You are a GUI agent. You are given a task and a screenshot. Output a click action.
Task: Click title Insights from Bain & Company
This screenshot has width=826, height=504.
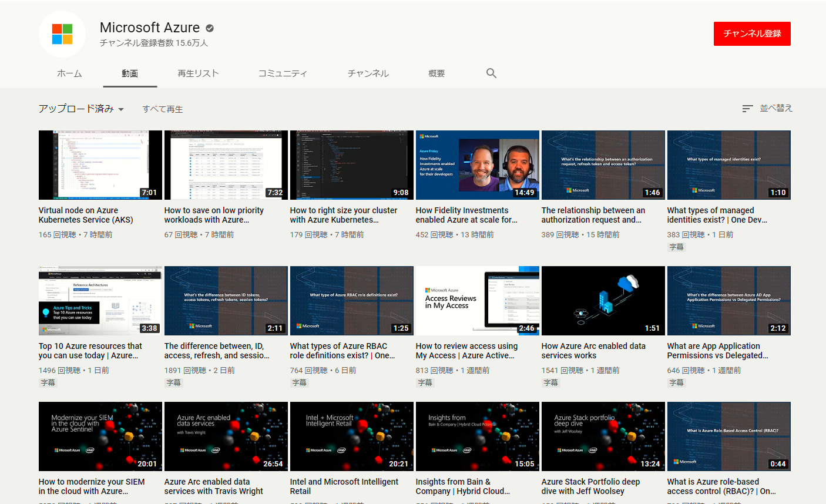(463, 486)
